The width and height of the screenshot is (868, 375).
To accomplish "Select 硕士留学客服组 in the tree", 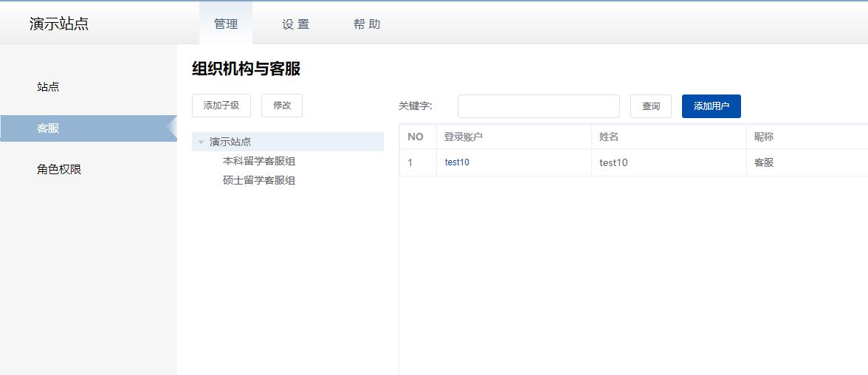I will 259,181.
